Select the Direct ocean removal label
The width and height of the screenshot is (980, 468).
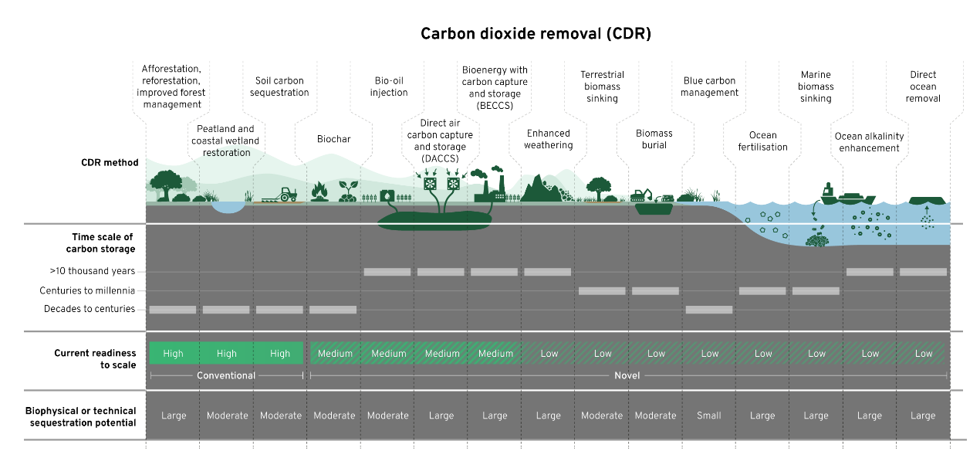[923, 86]
